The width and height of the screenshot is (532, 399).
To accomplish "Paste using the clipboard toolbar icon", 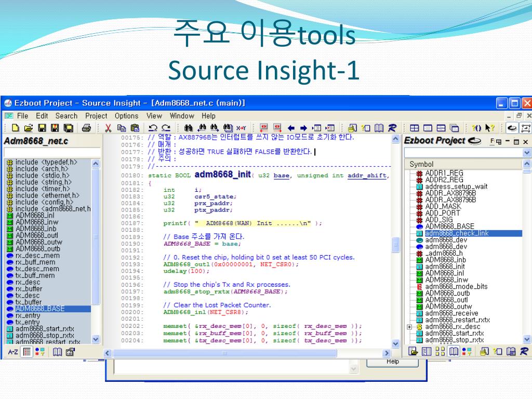I will [135, 128].
